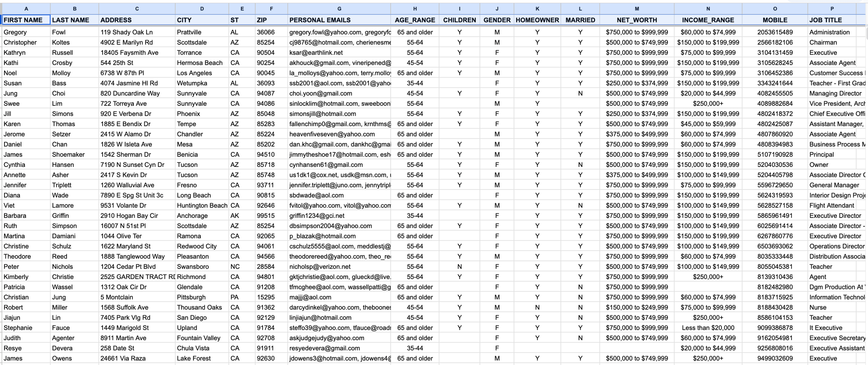
Task: Click the NET_WORTH header cell
Action: point(637,20)
